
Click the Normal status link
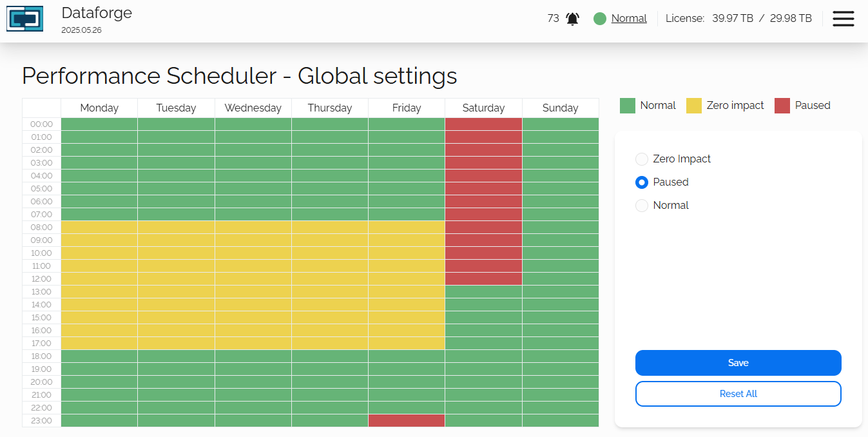click(x=629, y=19)
